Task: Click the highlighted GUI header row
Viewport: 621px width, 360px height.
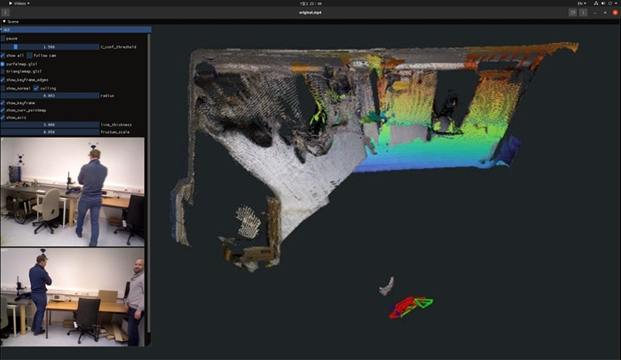Action: (76, 29)
